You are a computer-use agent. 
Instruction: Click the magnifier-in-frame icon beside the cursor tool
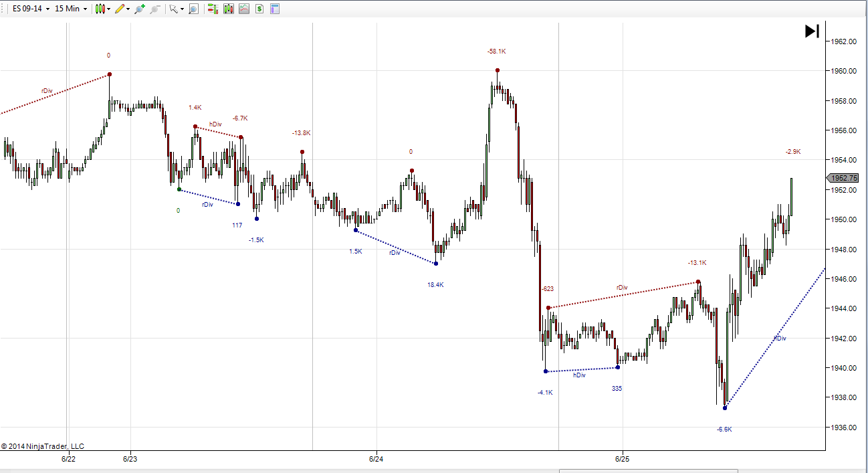click(193, 9)
